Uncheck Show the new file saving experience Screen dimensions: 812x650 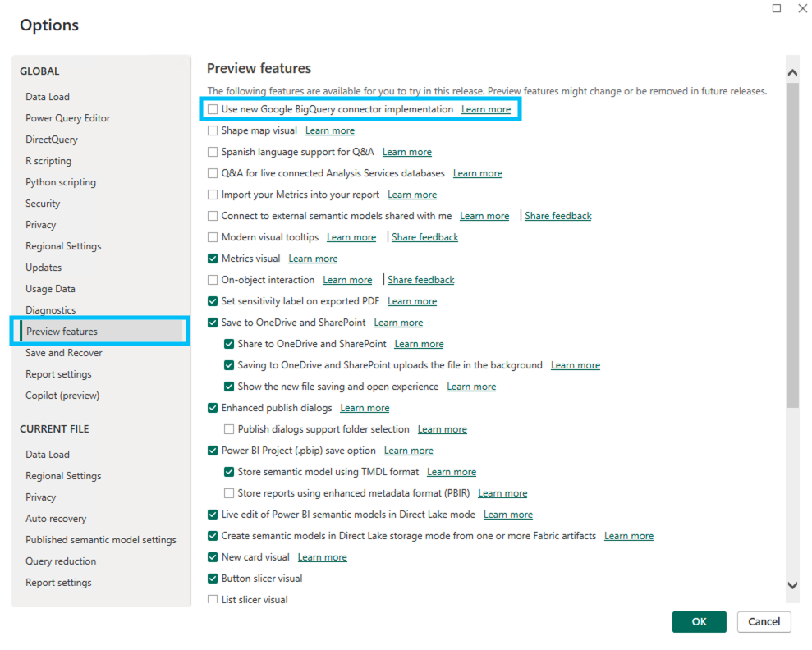click(229, 387)
